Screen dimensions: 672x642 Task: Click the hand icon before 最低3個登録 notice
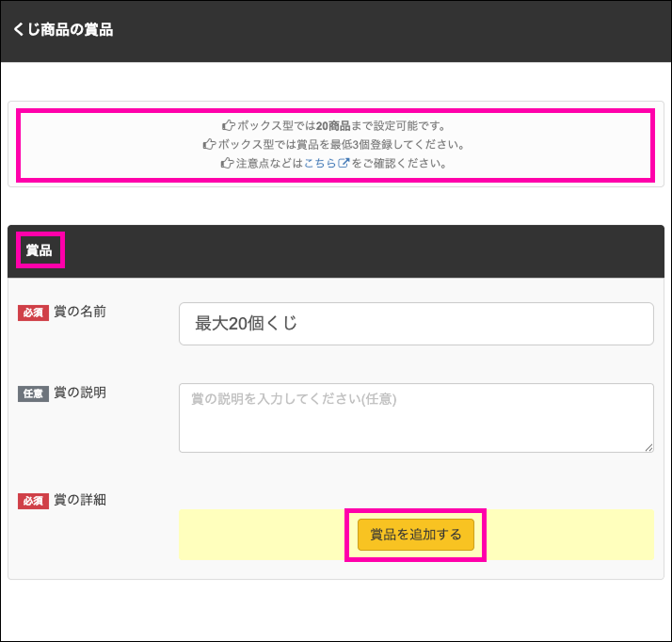click(209, 144)
